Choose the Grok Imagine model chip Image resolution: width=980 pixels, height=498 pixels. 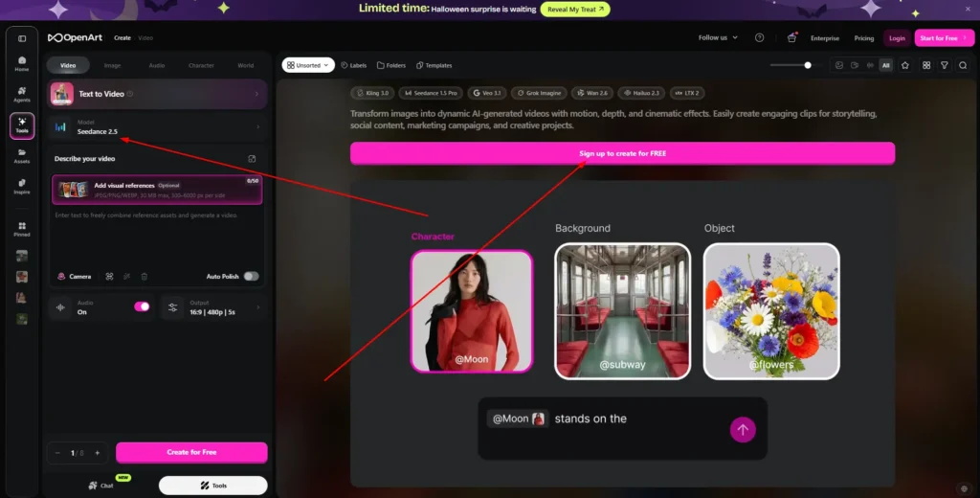[x=539, y=93]
